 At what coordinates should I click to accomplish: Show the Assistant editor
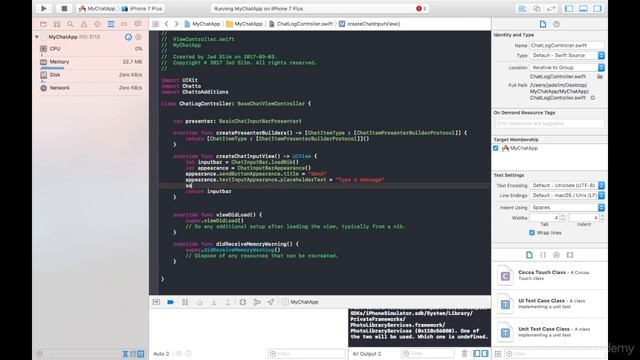(537, 9)
